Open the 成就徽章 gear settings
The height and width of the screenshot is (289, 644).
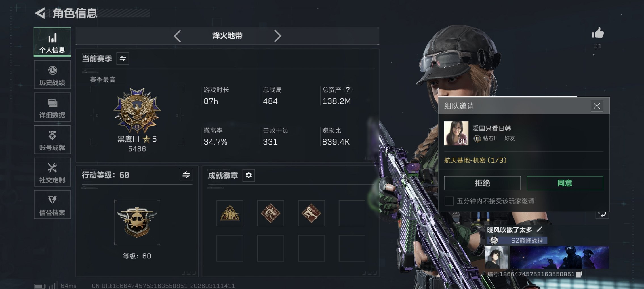(x=249, y=175)
